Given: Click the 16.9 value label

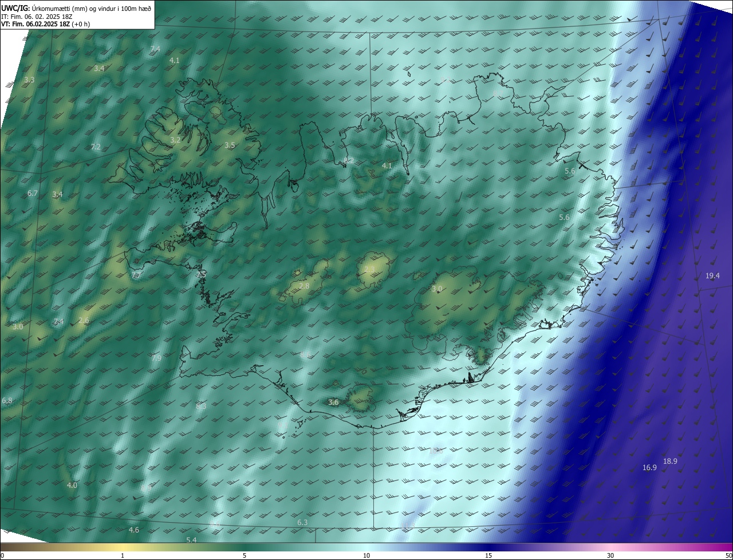Looking at the screenshot, I should pos(649,468).
